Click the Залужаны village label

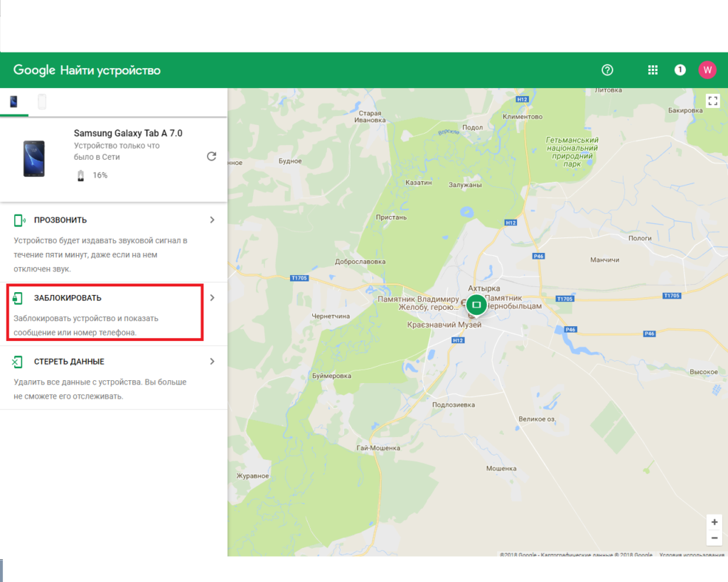465,185
